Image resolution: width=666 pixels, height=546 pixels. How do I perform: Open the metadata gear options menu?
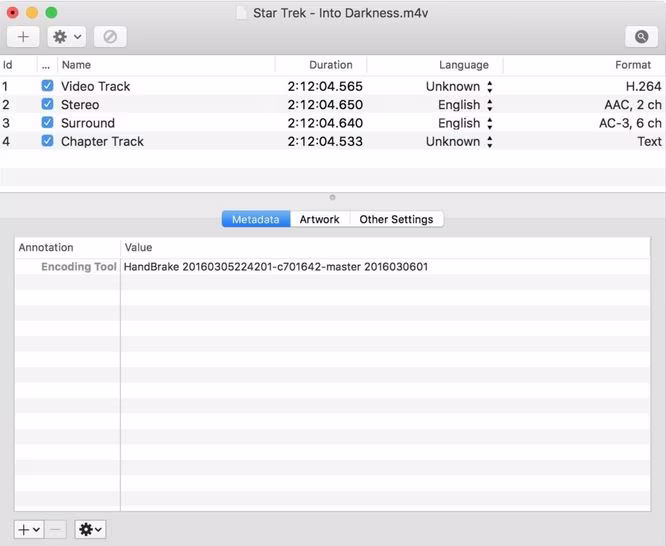click(x=90, y=529)
